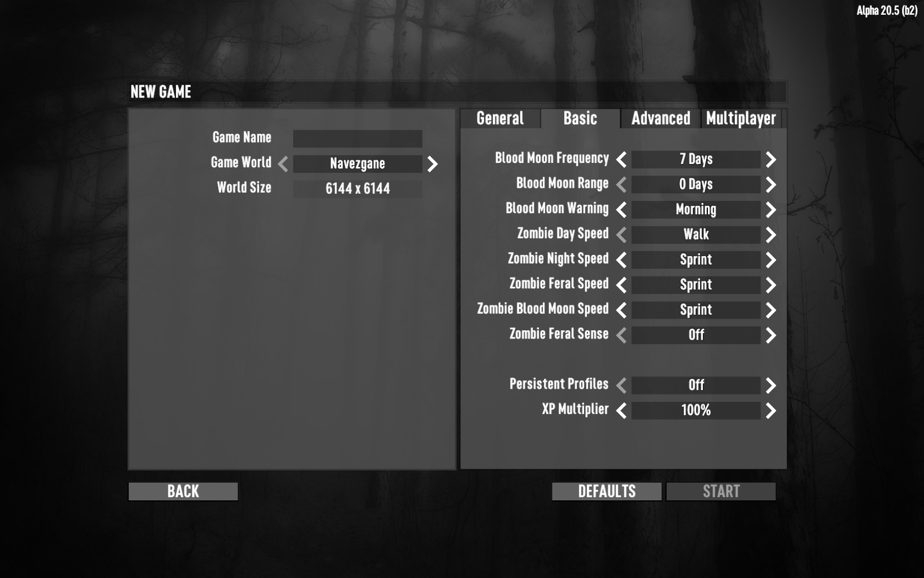
Task: Select previous Game World with left arrow
Action: [283, 164]
